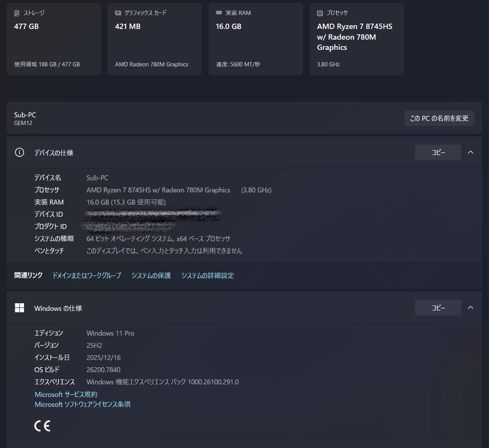Image resolution: width=489 pixels, height=448 pixels.
Task: Copy the Windows の仕様 section with コピー
Action: (x=438, y=308)
